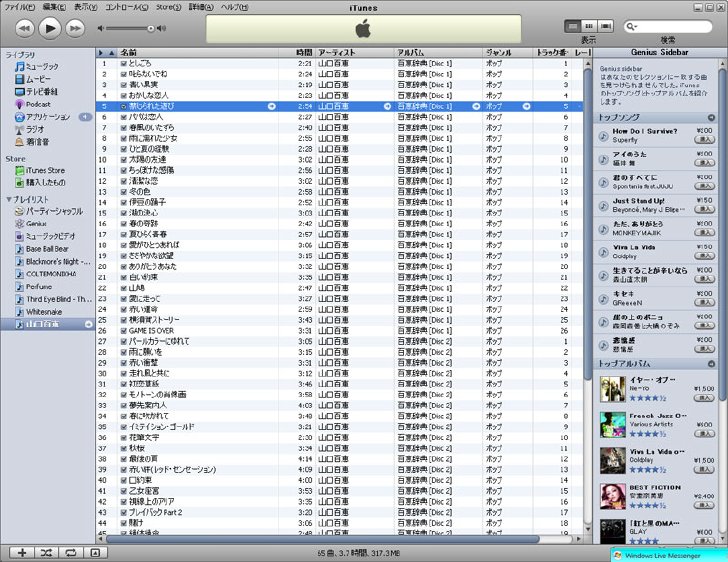Click the Play button
728x562 pixels.
[50, 29]
